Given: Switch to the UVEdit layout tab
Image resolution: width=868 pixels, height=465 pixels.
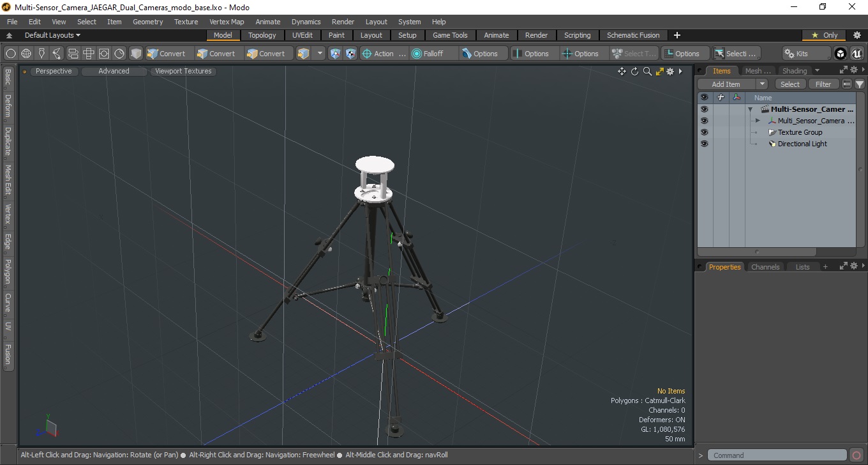Looking at the screenshot, I should (x=303, y=35).
